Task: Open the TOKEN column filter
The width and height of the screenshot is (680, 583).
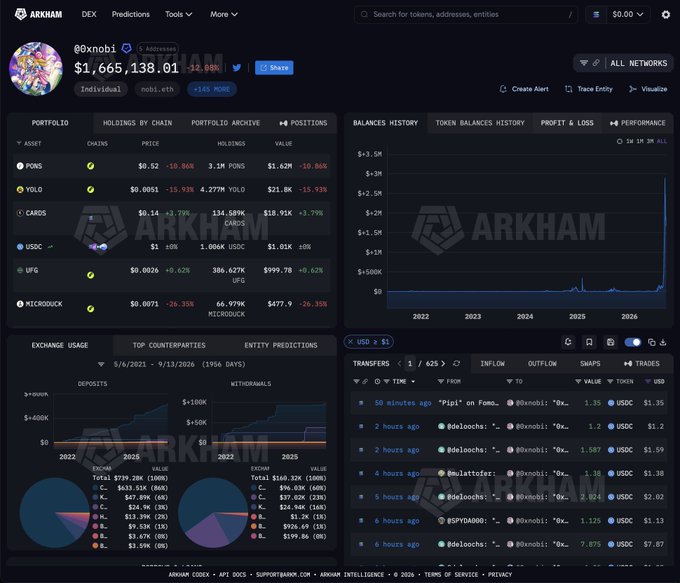Action: coord(610,382)
